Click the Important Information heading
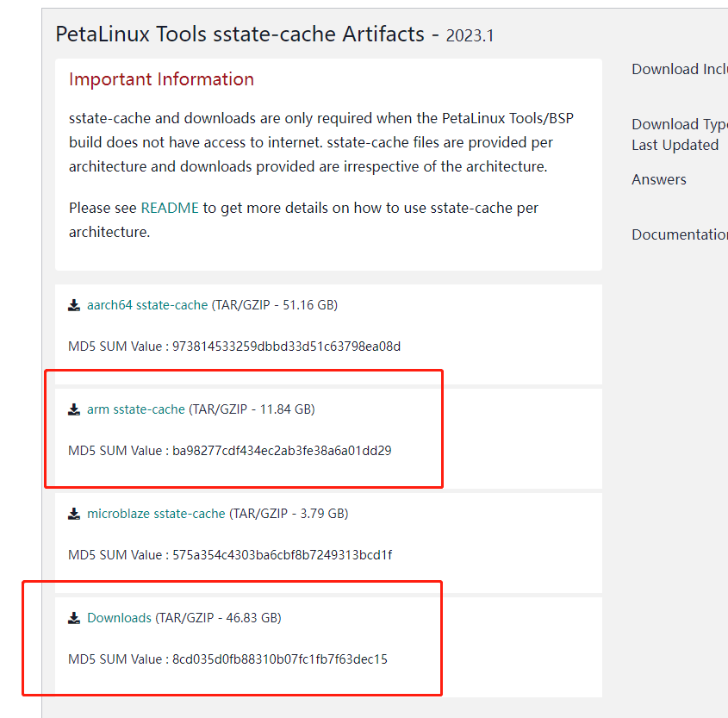The width and height of the screenshot is (728, 718). point(162,79)
